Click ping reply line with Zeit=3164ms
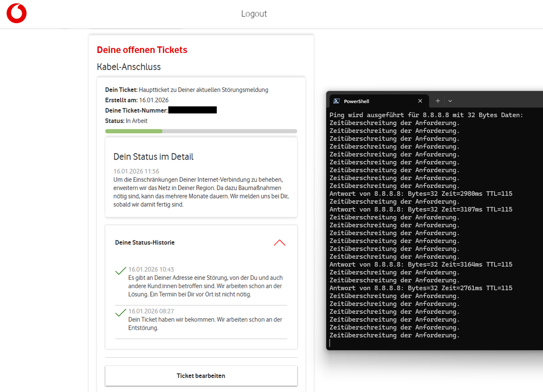 click(x=421, y=264)
